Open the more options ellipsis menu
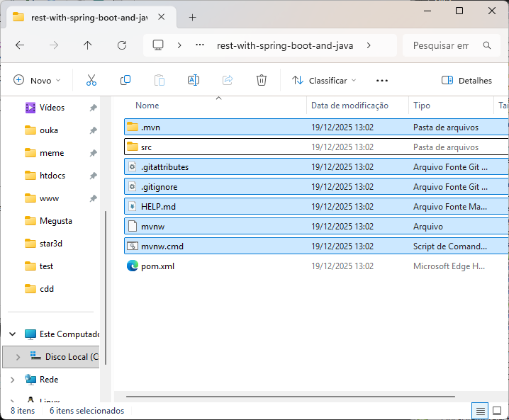 (x=382, y=81)
